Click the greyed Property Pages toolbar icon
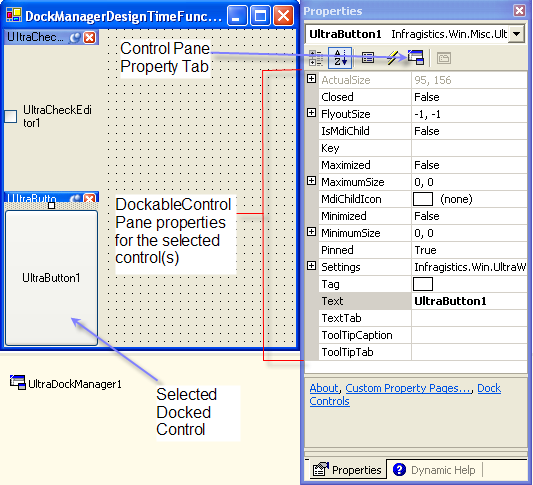Viewport: 533px width, 485px height. [x=444, y=58]
